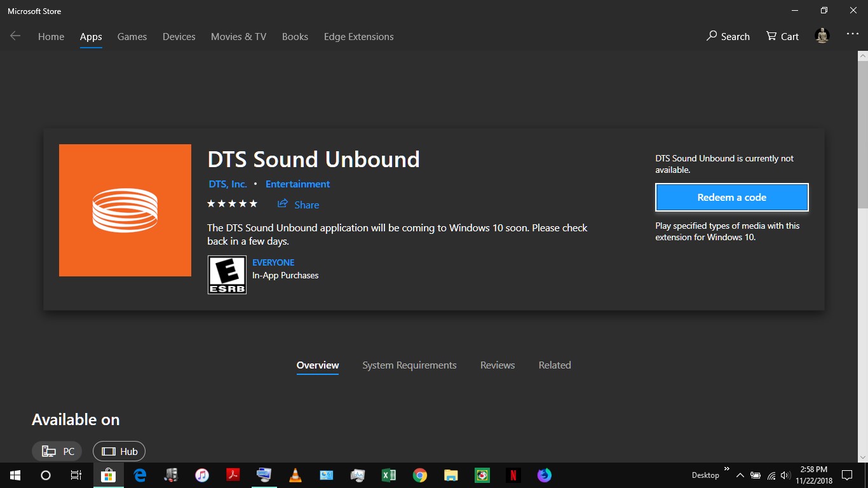The image size is (868, 488).
Task: Open the volume speaker tray icon
Action: 785,475
